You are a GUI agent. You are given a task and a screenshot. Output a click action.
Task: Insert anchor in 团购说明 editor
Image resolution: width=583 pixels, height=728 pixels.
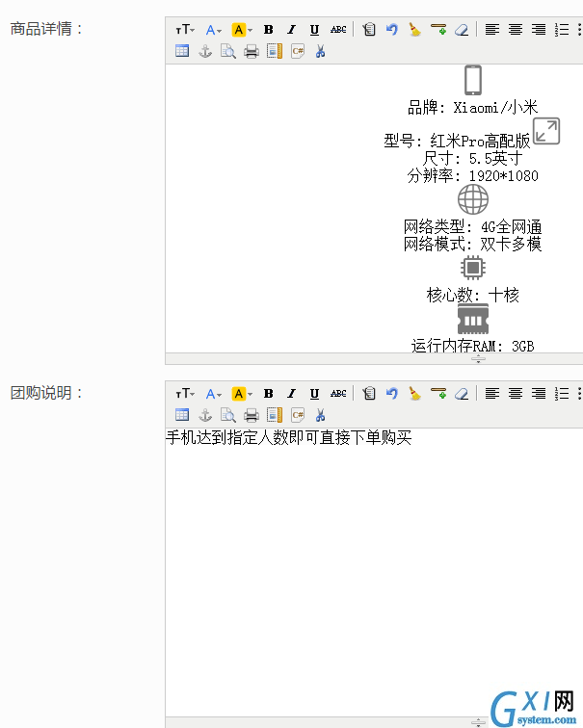pos(205,415)
